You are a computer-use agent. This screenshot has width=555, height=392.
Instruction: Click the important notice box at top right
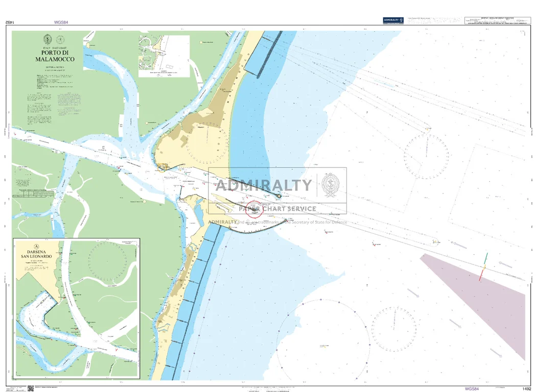click(497, 20)
